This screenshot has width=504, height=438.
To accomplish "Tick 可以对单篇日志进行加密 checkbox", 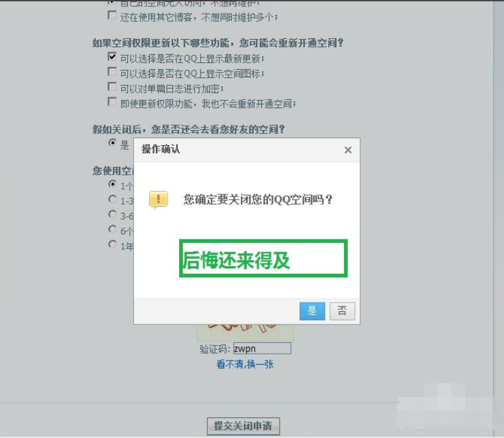I will (x=112, y=88).
